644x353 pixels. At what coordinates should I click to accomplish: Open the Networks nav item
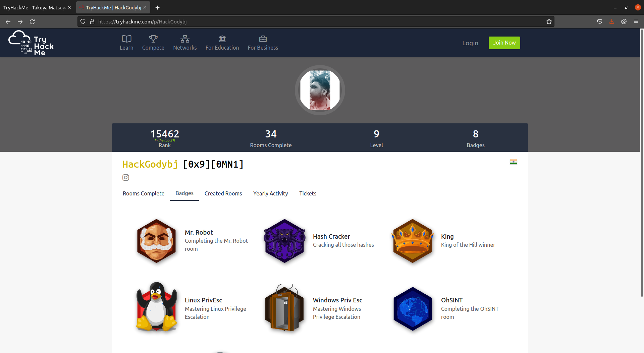point(185,43)
